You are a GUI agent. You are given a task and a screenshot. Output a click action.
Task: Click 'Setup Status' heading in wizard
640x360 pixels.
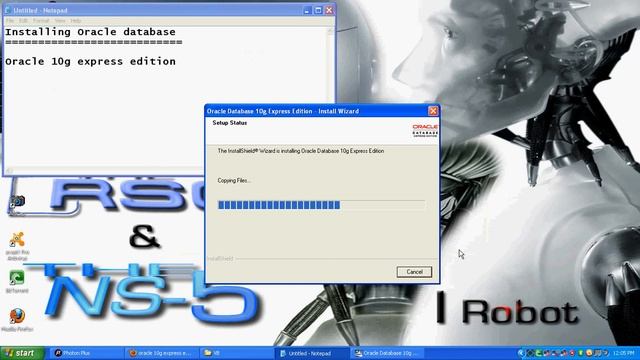point(229,122)
